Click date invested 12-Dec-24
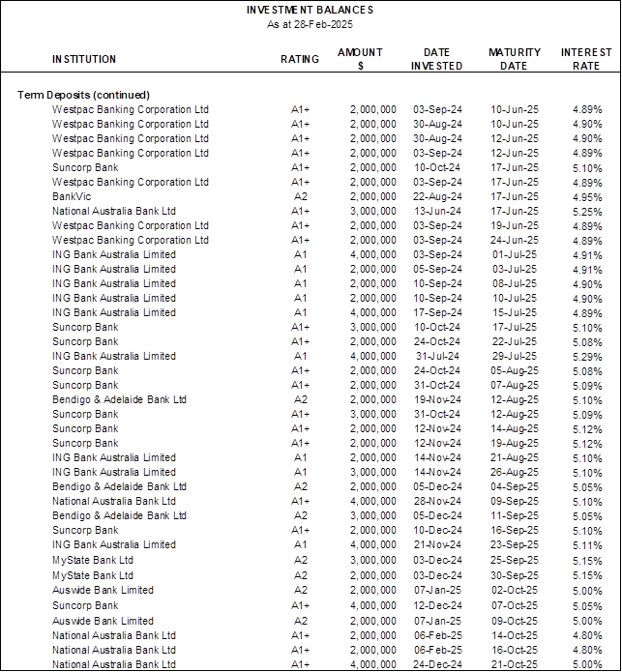 pyautogui.click(x=437, y=606)
